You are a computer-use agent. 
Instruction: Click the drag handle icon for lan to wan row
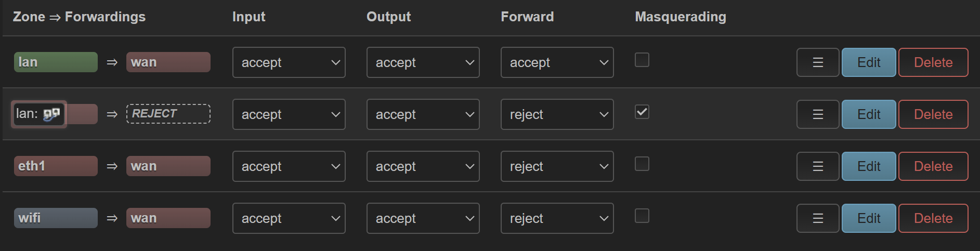click(818, 62)
